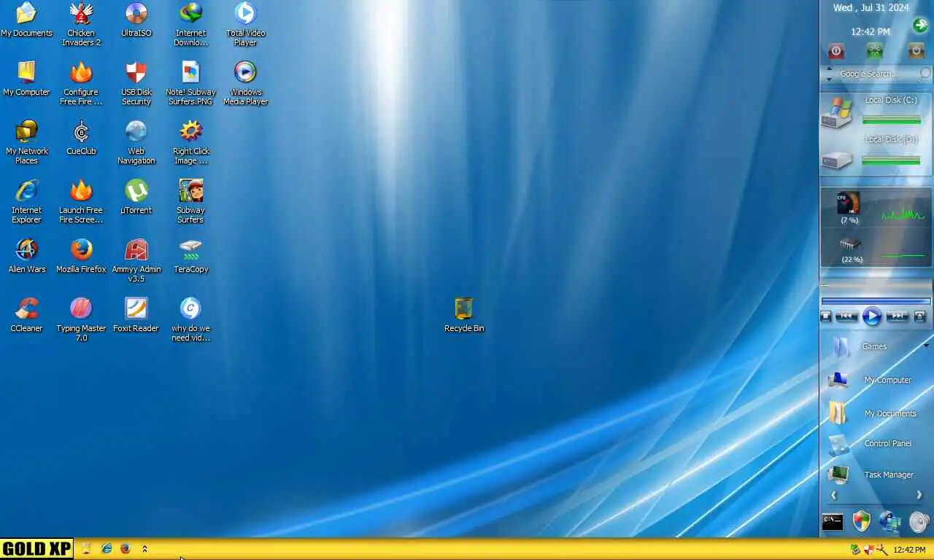
Task: Open My Computer from sidebar launcher
Action: tap(870, 380)
